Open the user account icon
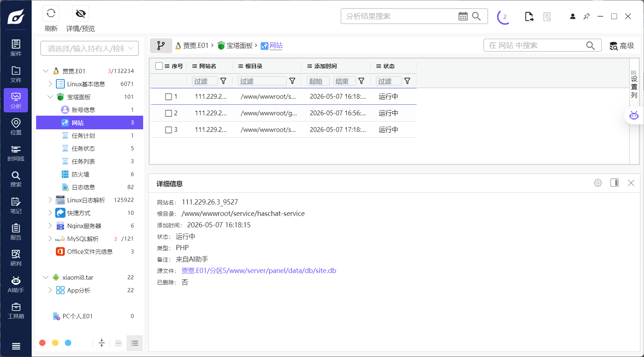The height and width of the screenshot is (357, 644). pos(573,16)
